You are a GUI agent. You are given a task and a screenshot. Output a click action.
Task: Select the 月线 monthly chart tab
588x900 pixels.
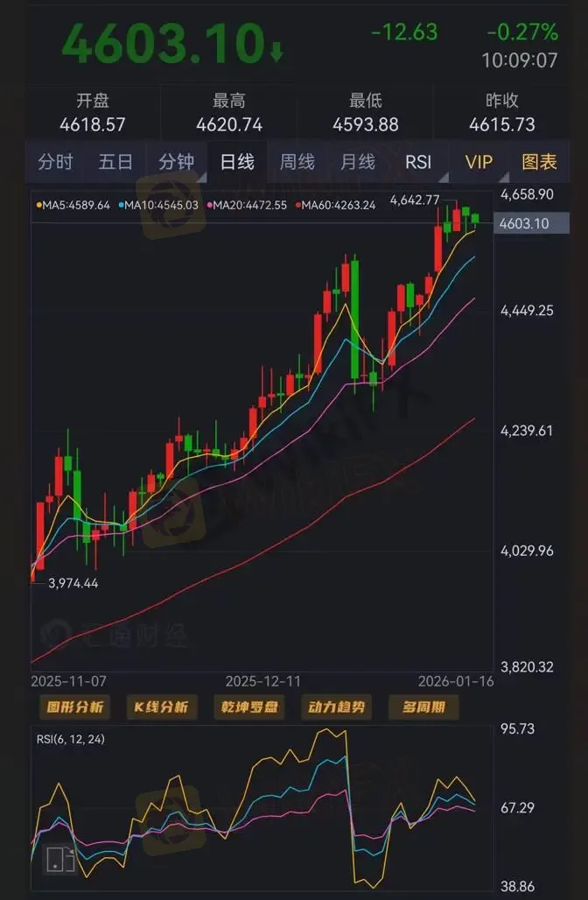(x=358, y=163)
